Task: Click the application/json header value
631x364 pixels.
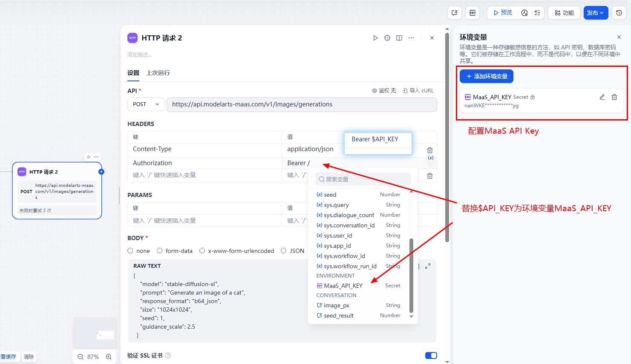Action: pyautogui.click(x=310, y=149)
